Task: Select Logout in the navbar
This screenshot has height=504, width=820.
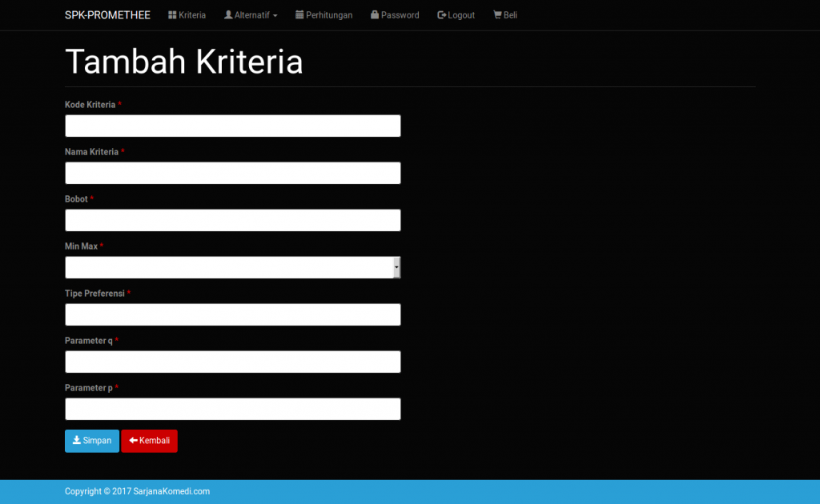Action: pyautogui.click(x=456, y=15)
